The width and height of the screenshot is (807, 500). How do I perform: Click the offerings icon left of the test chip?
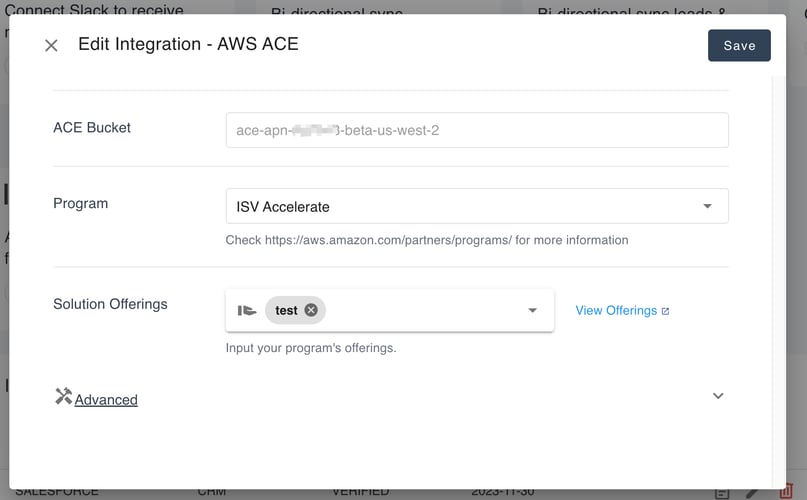247,311
